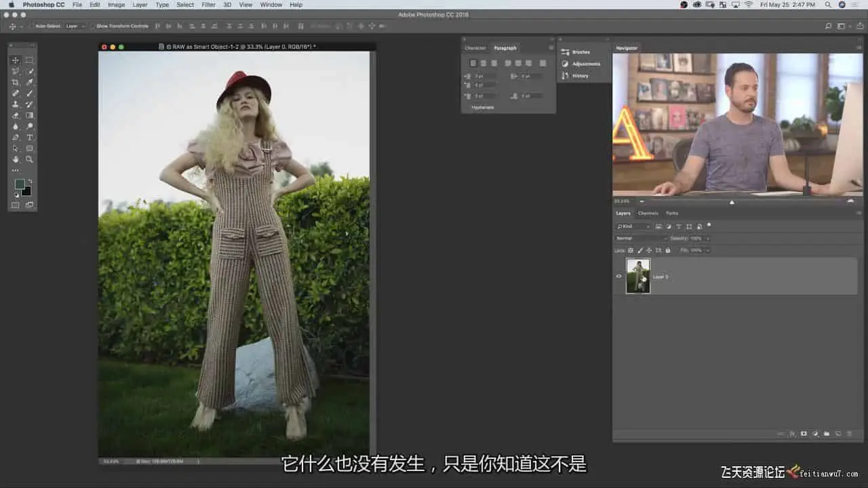Open the Paragraph panel options menu
Image resolution: width=868 pixels, height=488 pixels.
pos(551,48)
